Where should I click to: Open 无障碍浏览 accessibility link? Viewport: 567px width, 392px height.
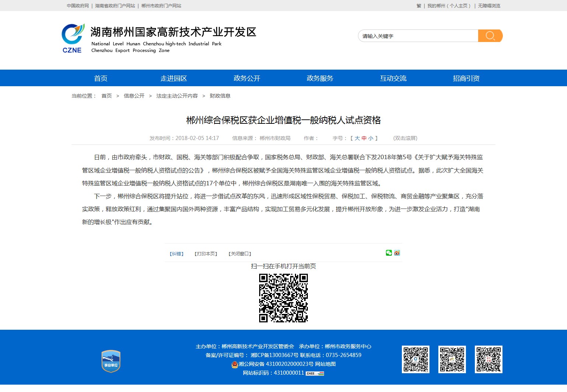(489, 6)
